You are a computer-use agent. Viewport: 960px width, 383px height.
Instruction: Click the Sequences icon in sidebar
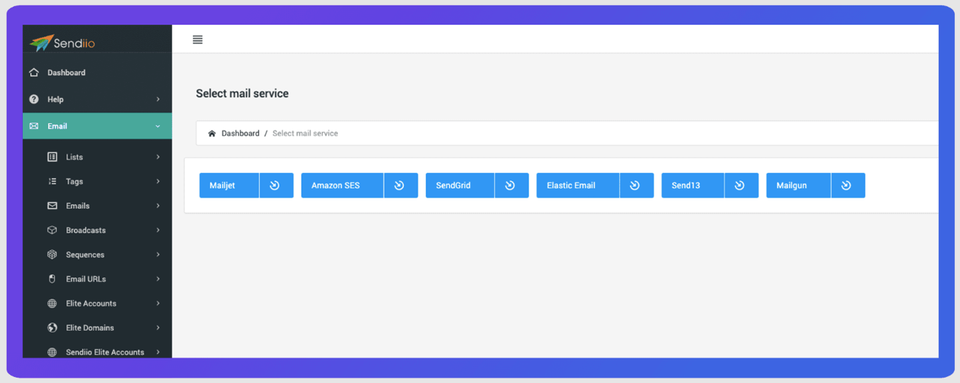point(52,255)
